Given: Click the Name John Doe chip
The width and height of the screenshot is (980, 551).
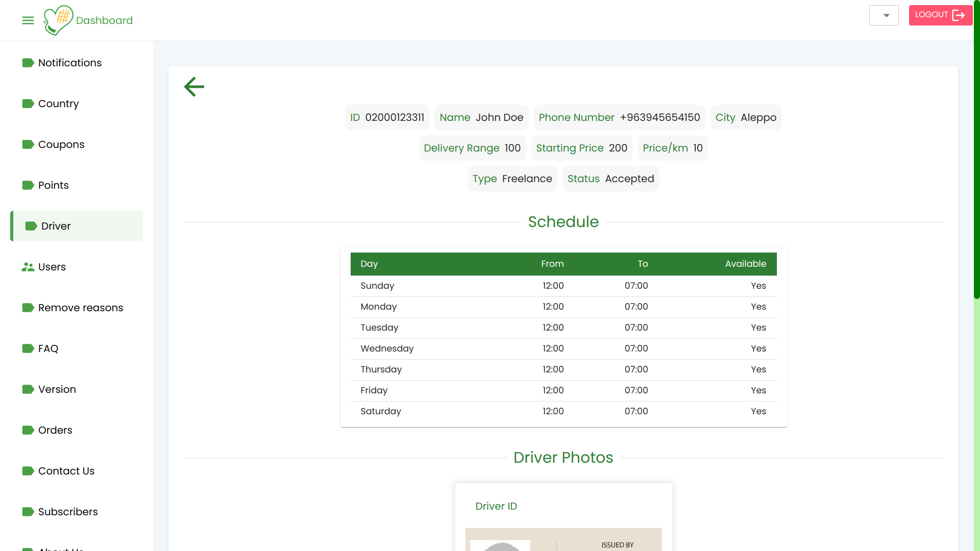Looking at the screenshot, I should [x=481, y=117].
